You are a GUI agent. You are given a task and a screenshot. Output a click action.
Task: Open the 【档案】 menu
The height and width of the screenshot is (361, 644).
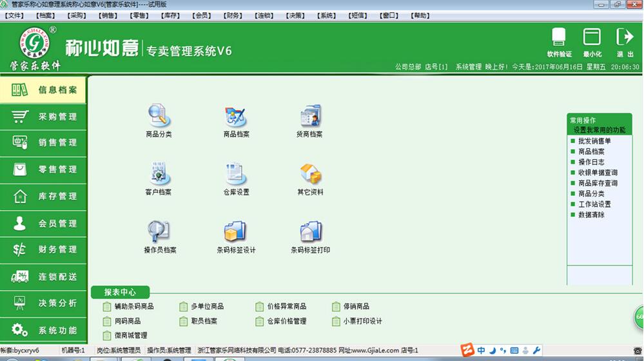pos(46,15)
